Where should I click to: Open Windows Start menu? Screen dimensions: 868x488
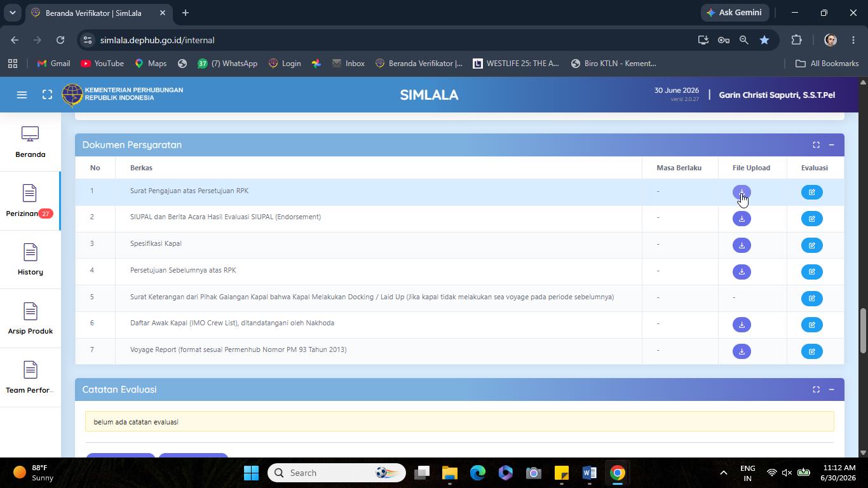[x=251, y=473]
